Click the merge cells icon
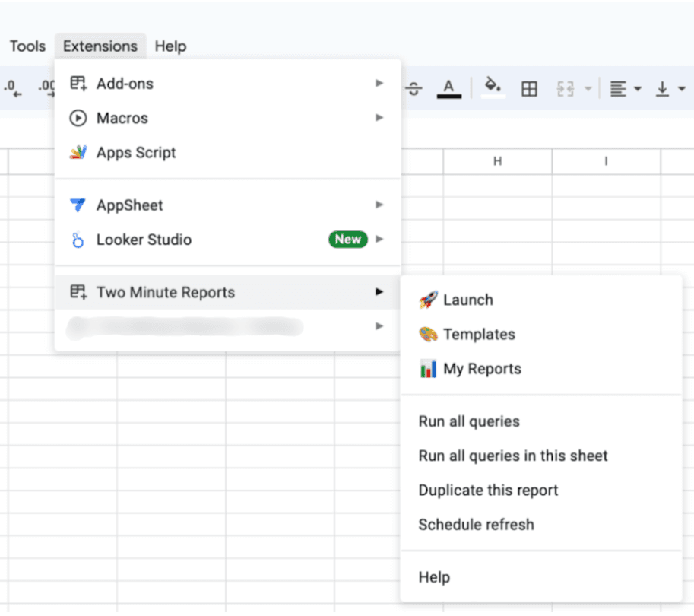Image resolution: width=694 pixels, height=616 pixels. click(565, 89)
